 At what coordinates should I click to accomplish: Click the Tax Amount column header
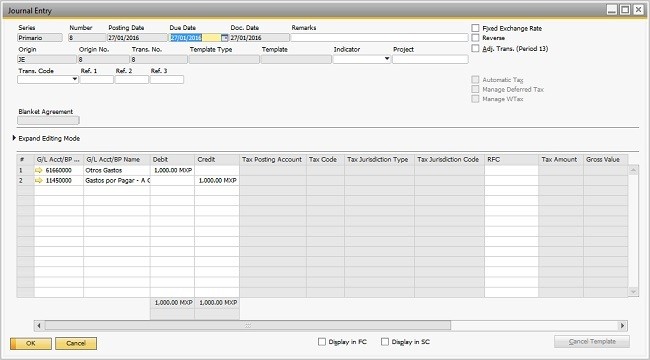point(561,160)
